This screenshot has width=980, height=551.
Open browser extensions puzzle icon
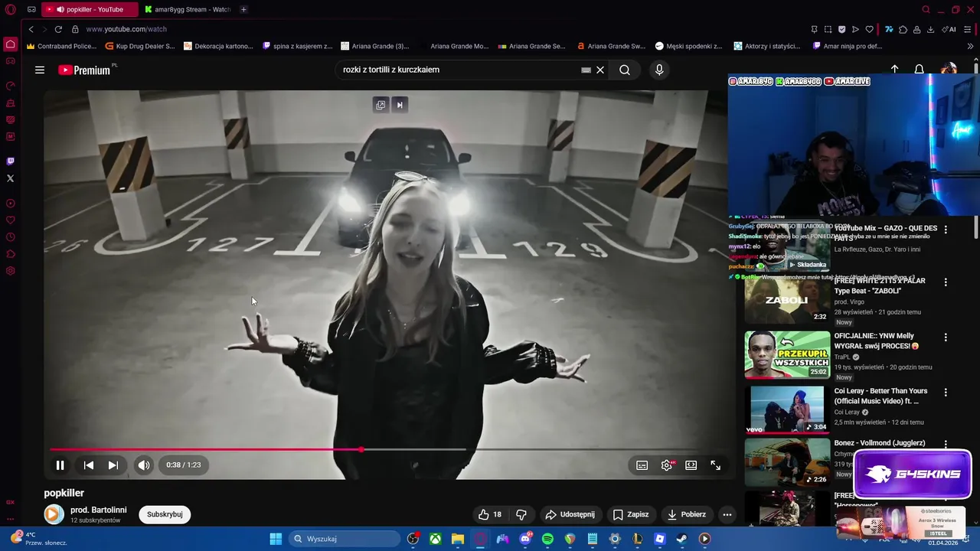point(903,29)
